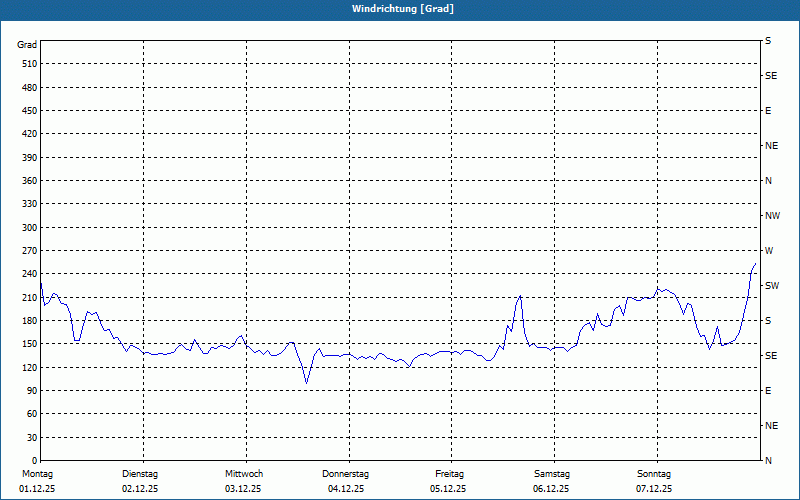
Task: Click the blue line's lowest dip near 100 degrees
Action: (307, 382)
